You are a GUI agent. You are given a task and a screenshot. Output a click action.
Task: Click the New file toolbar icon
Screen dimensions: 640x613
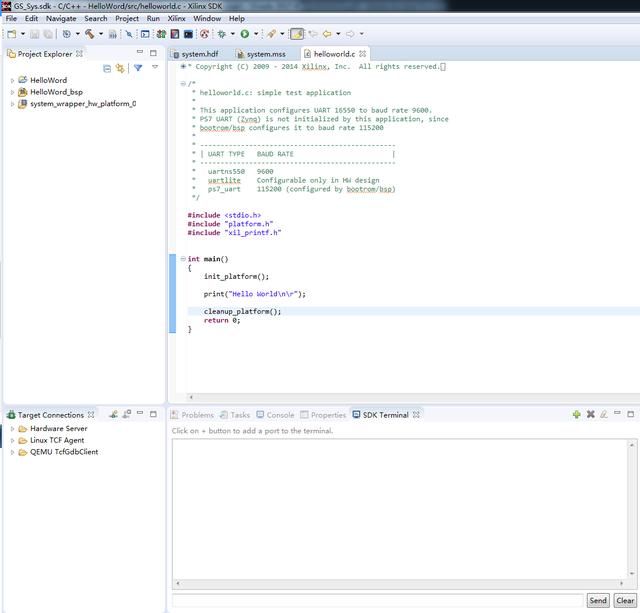point(12,34)
